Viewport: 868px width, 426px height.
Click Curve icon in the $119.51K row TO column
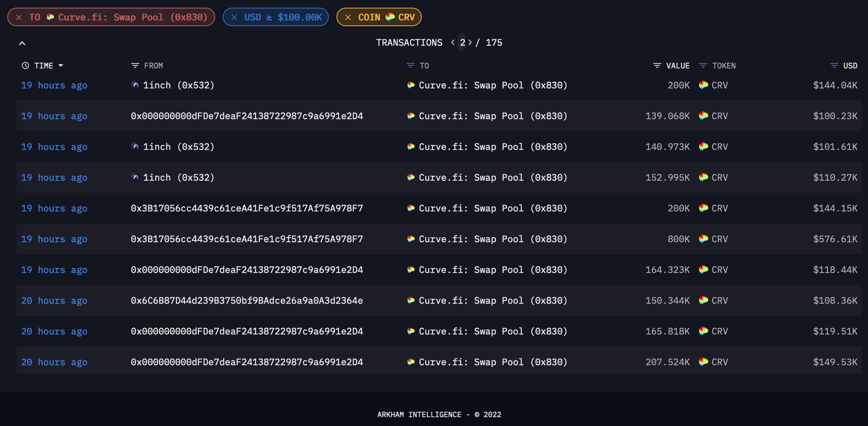411,331
